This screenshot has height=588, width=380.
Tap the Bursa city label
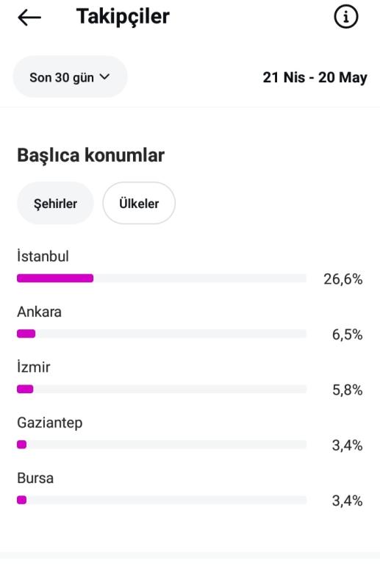35,478
